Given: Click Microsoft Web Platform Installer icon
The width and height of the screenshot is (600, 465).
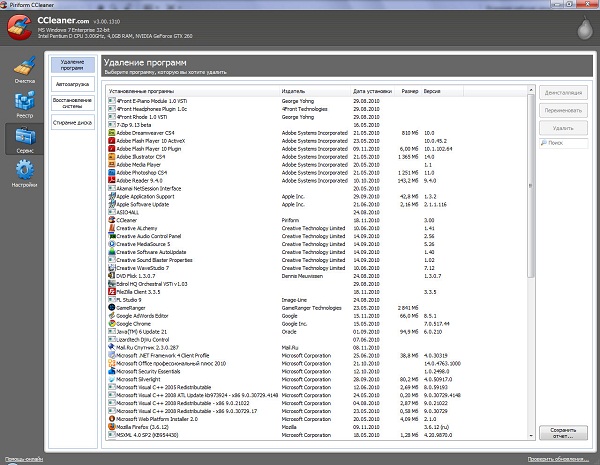Looking at the screenshot, I should tap(111, 419).
